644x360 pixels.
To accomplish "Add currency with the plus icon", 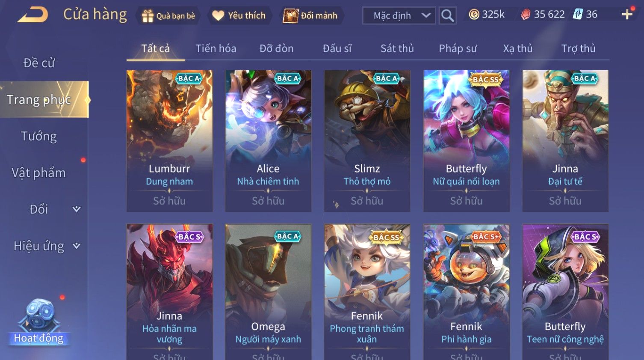I will coord(627,15).
